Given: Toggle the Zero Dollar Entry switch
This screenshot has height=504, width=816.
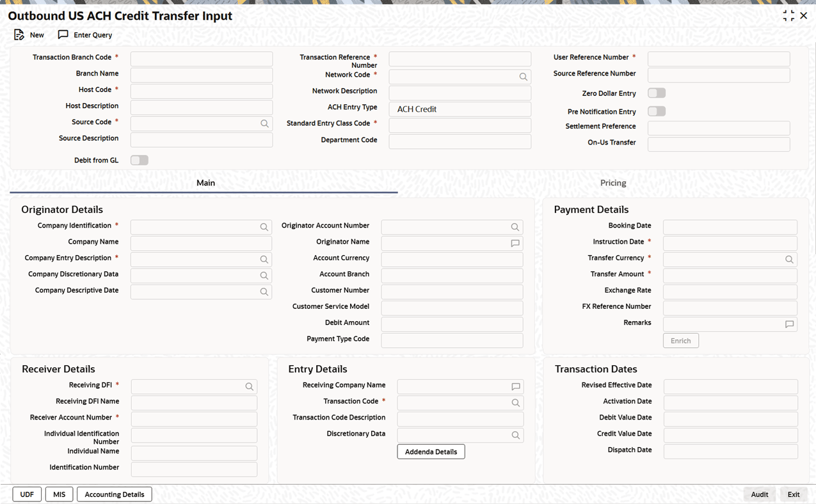Looking at the screenshot, I should 657,93.
